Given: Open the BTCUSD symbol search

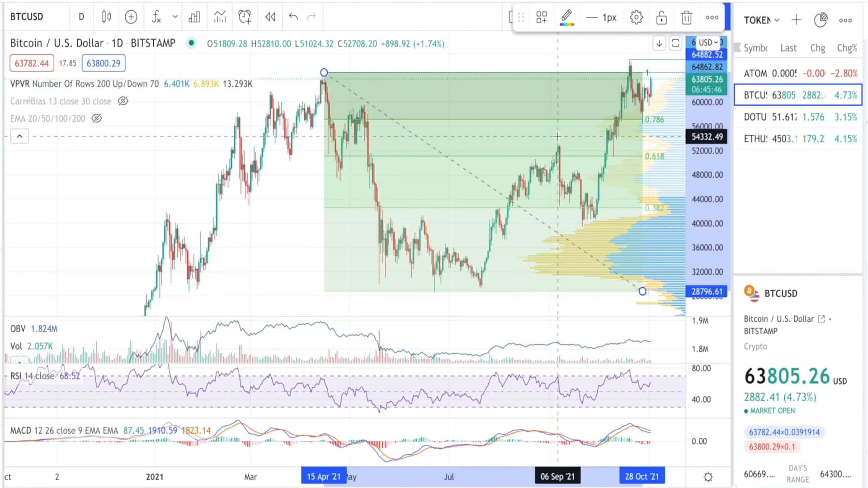Looking at the screenshot, I should point(27,17).
